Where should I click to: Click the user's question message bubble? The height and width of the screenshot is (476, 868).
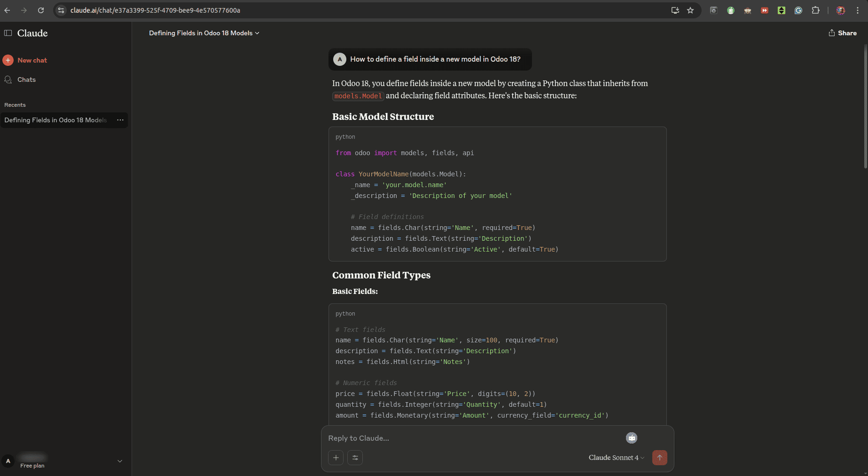click(430, 59)
